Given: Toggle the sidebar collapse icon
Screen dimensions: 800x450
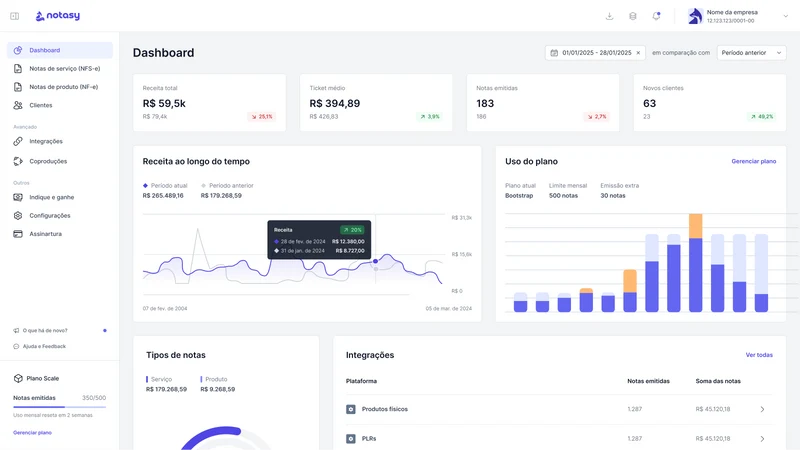Looking at the screenshot, I should (x=14, y=16).
